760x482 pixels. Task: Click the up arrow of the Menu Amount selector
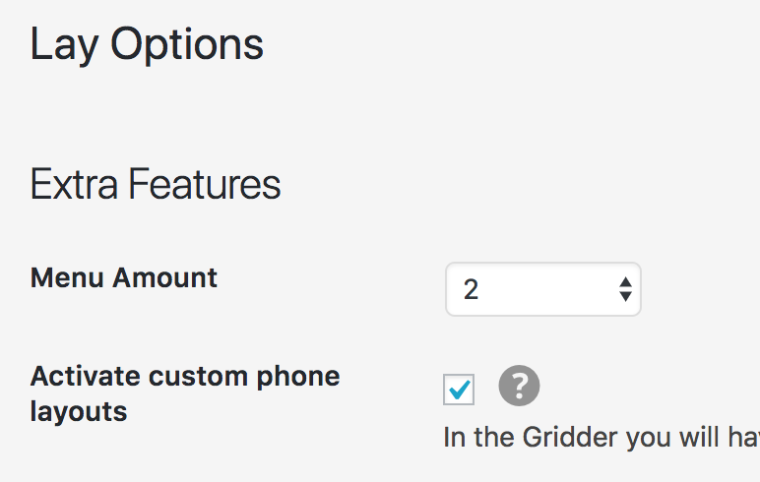tap(625, 282)
